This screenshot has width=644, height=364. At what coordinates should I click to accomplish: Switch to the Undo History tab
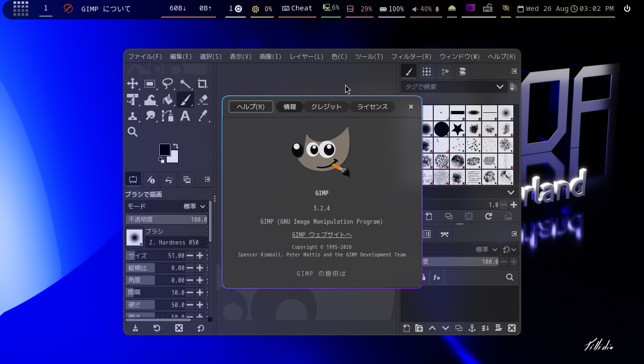(x=169, y=180)
